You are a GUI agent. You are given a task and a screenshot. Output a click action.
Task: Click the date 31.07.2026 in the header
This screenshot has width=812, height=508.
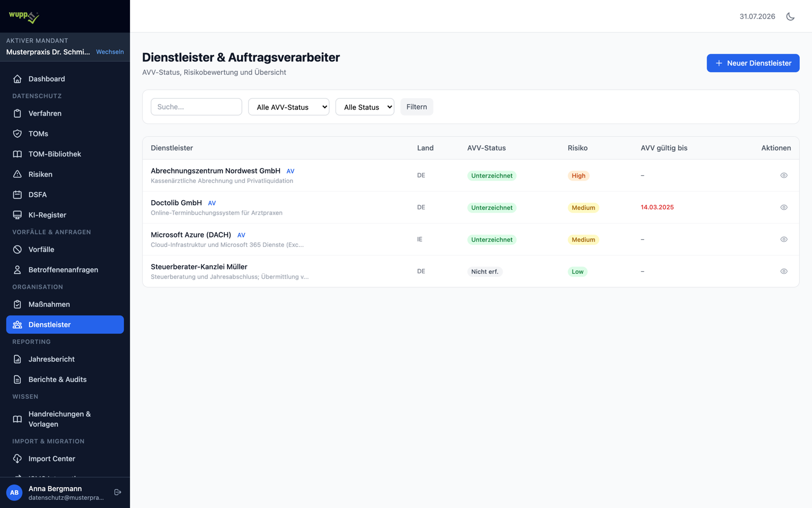click(757, 16)
